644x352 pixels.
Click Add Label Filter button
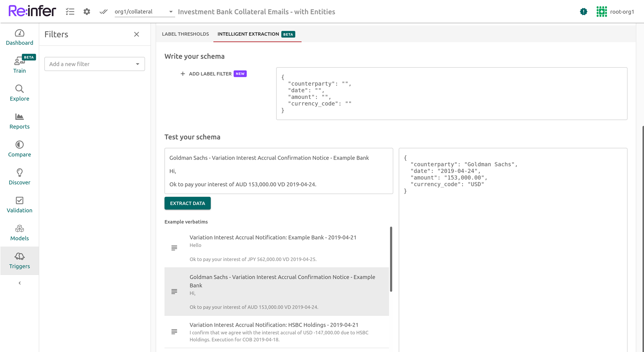coord(213,74)
